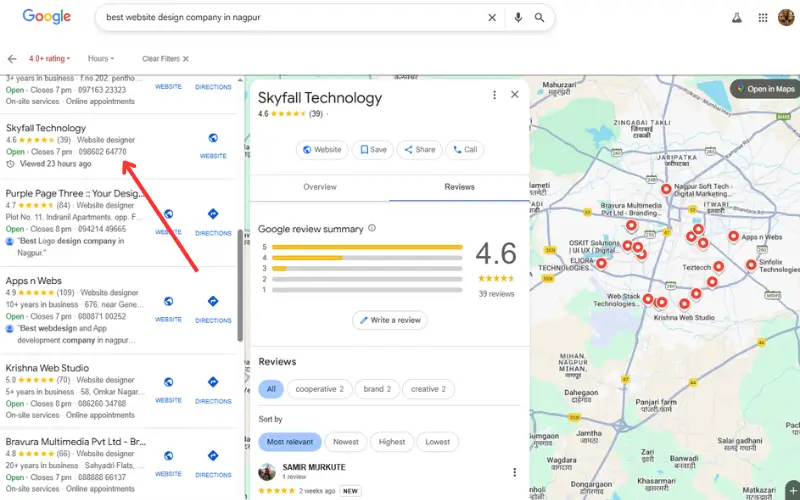
Task: Sort reviews by Newest
Action: 345,442
